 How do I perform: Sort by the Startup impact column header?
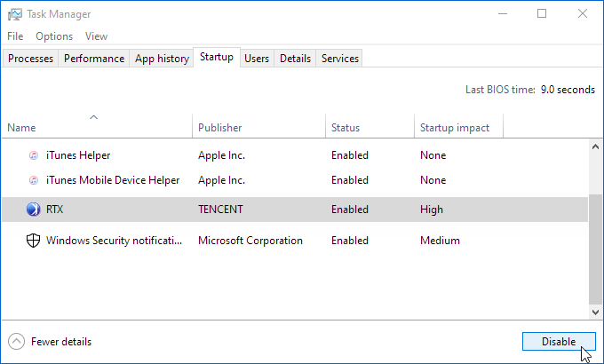pos(459,126)
